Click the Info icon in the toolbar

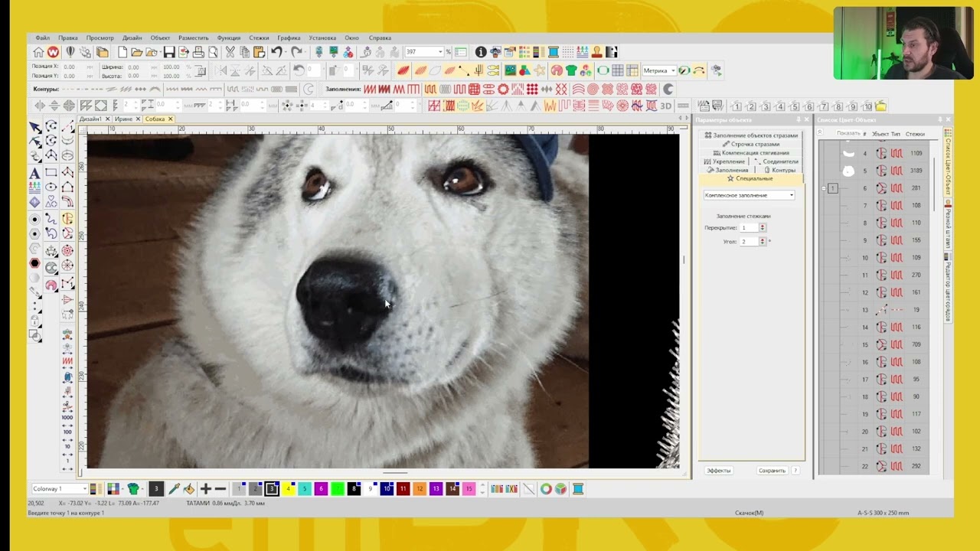[x=481, y=52]
